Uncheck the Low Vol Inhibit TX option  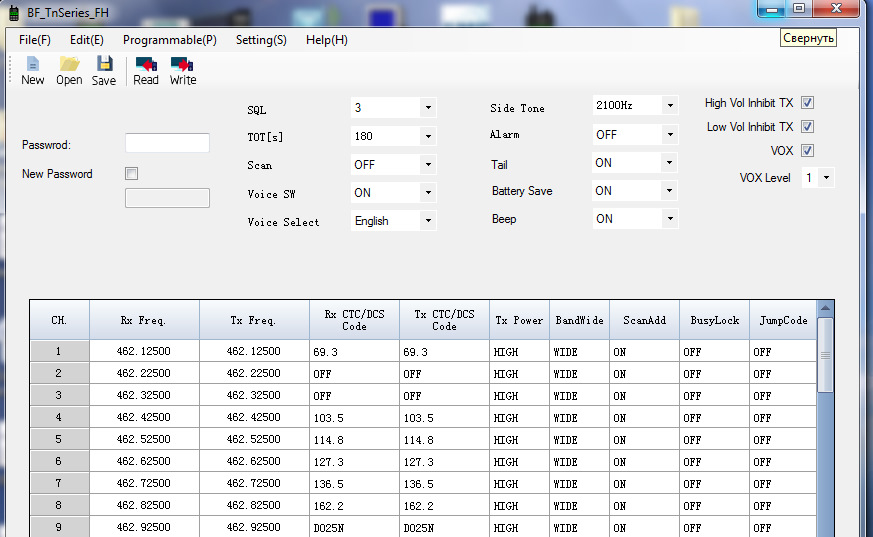(x=807, y=127)
